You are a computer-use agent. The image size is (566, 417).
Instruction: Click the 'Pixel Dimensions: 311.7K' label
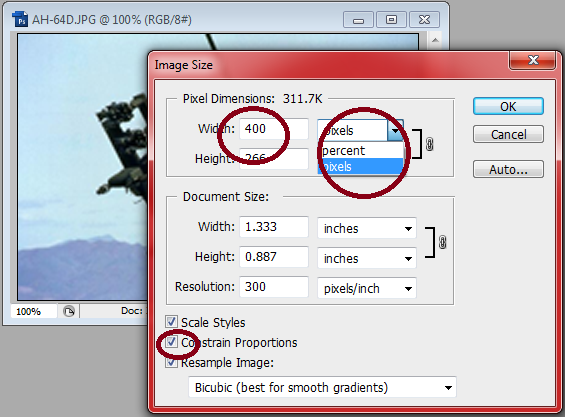(x=252, y=99)
